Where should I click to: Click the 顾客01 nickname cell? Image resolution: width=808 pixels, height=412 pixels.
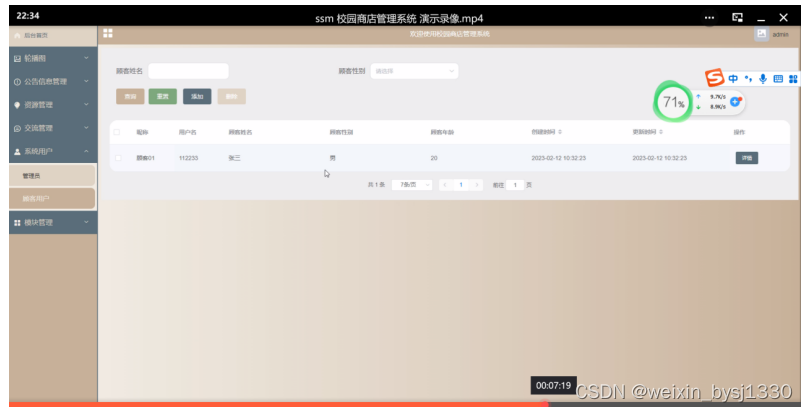click(145, 158)
